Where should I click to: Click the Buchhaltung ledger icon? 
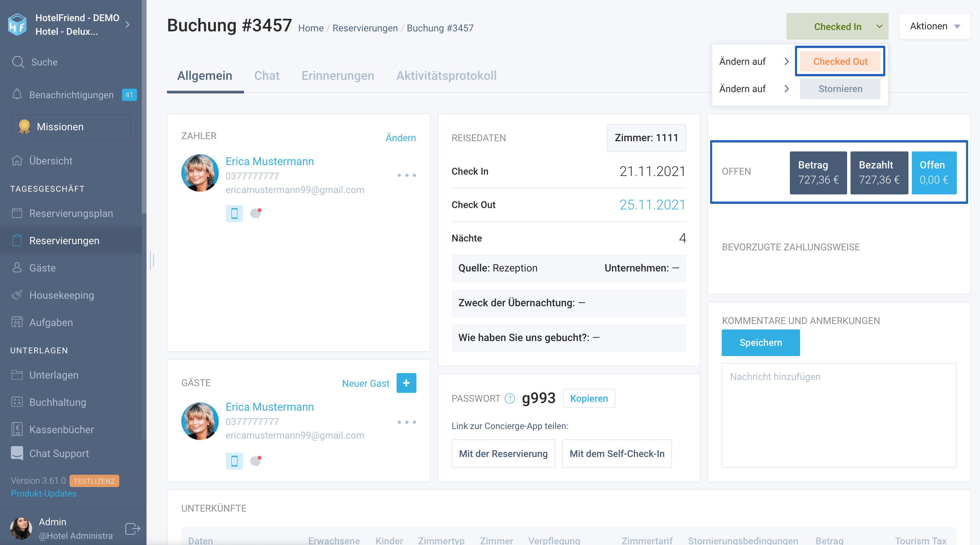click(x=17, y=402)
